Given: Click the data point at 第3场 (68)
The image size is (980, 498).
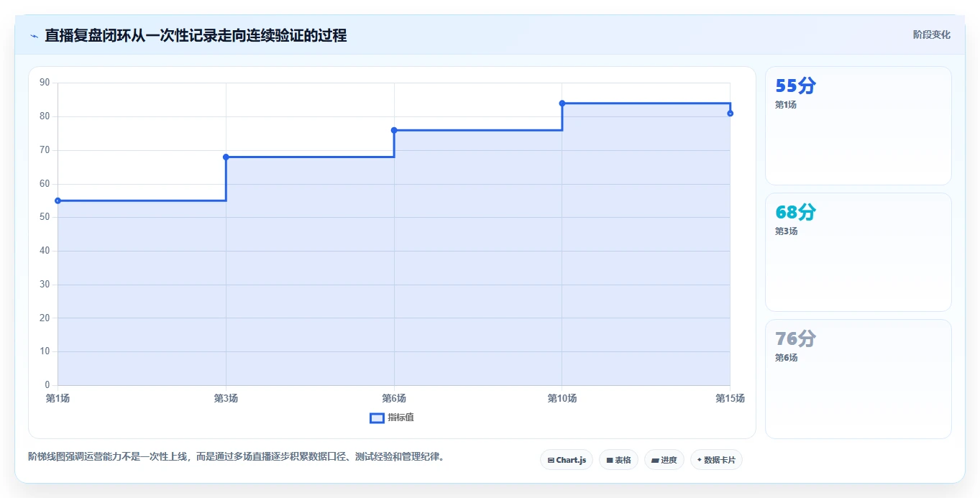Looking at the screenshot, I should pos(226,157).
